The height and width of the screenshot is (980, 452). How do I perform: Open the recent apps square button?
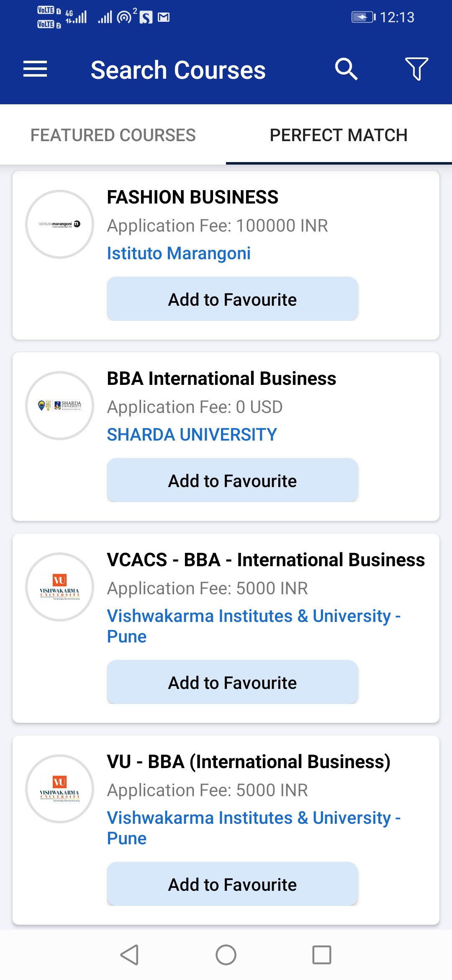[321, 955]
